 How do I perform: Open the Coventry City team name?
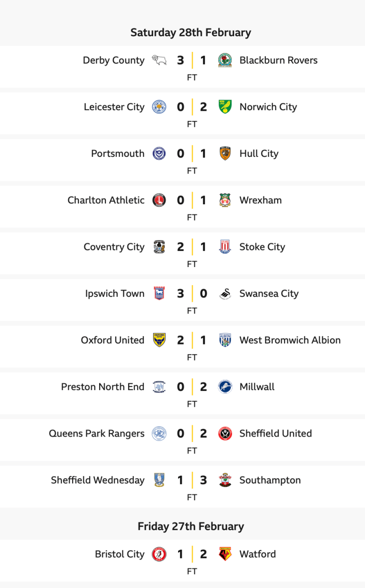(114, 247)
